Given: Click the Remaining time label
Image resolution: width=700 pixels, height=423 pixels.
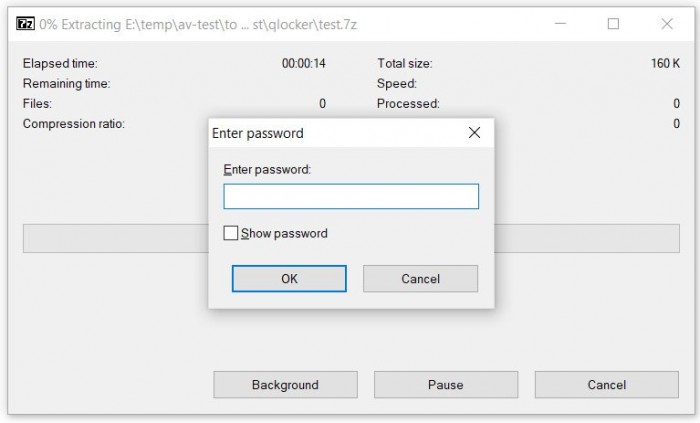Looking at the screenshot, I should (66, 84).
